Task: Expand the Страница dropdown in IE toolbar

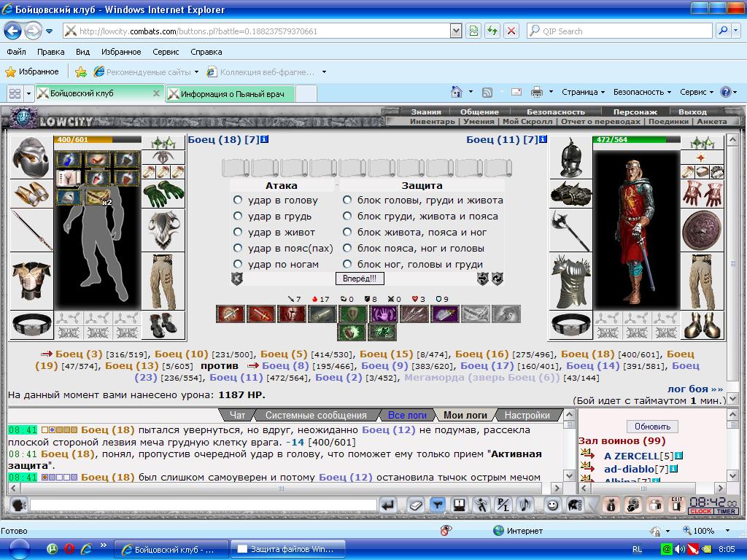Action: click(583, 92)
